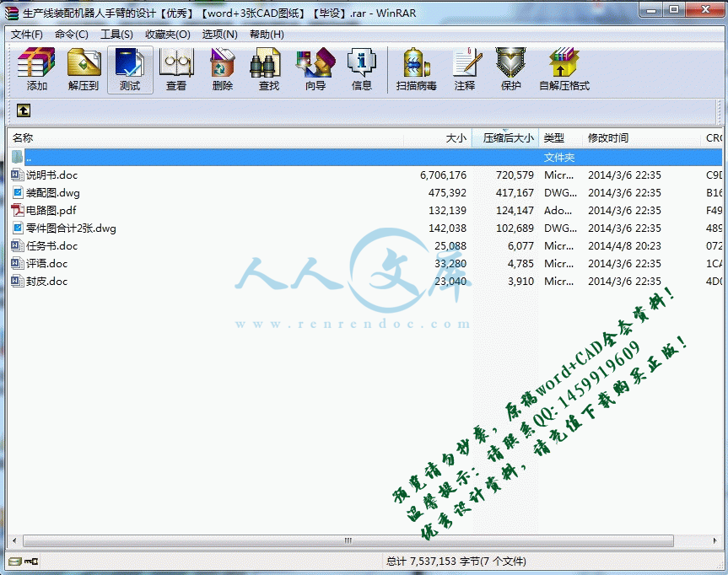Click packed size value 3,910
Screen dimensions: 728x575
(x=521, y=281)
